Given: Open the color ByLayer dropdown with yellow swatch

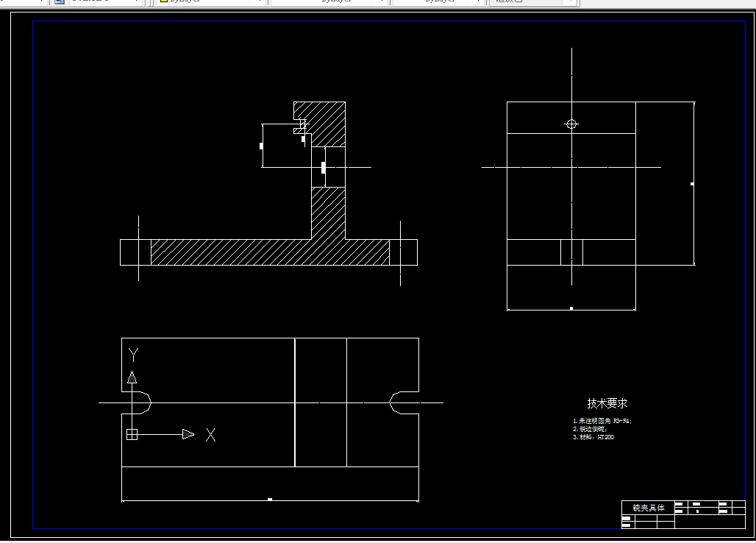Looking at the screenshot, I should coord(211,1).
